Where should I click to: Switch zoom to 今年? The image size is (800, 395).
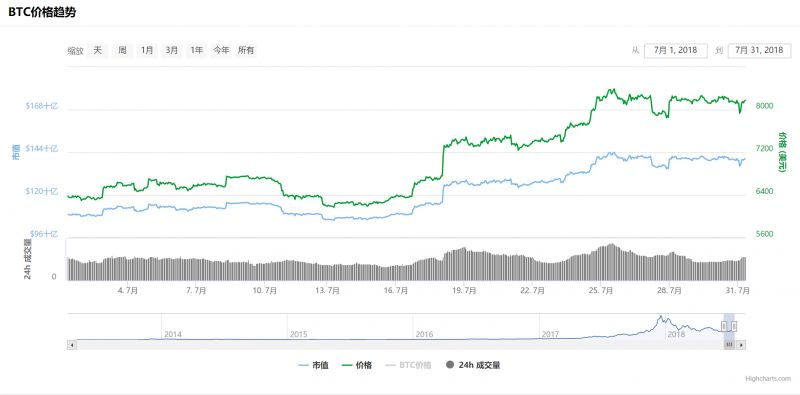221,50
